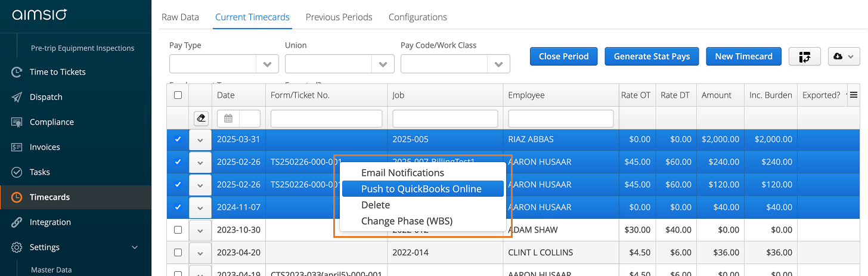This screenshot has width=868, height=276.
Task: Uncheck the 2024-11-07 row checkbox
Action: coord(178,207)
